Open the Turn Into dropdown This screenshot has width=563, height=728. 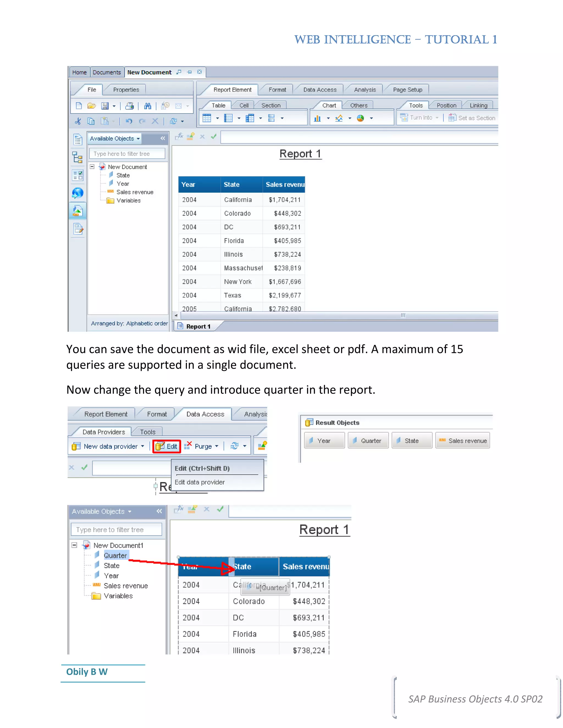(x=437, y=118)
